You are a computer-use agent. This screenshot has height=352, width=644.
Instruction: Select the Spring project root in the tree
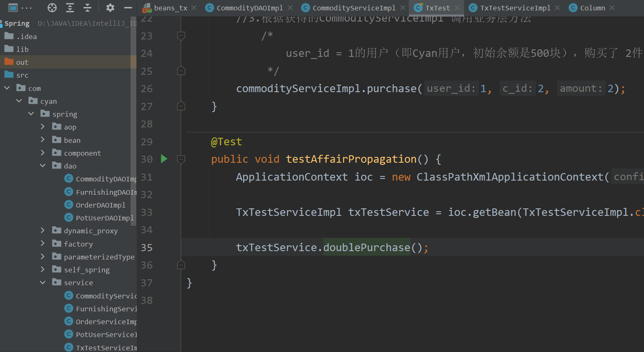coord(17,23)
